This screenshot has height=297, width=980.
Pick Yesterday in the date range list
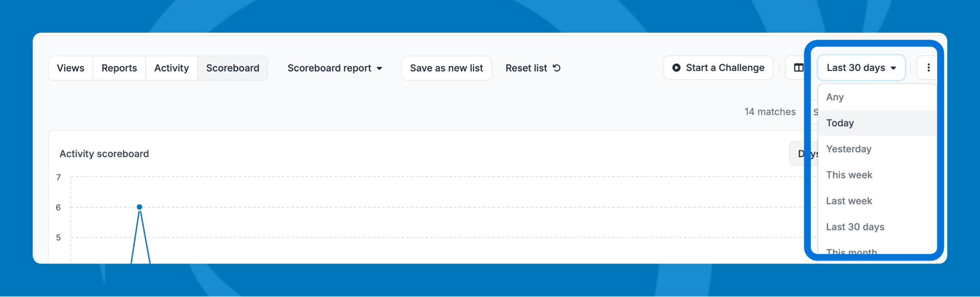pos(849,149)
